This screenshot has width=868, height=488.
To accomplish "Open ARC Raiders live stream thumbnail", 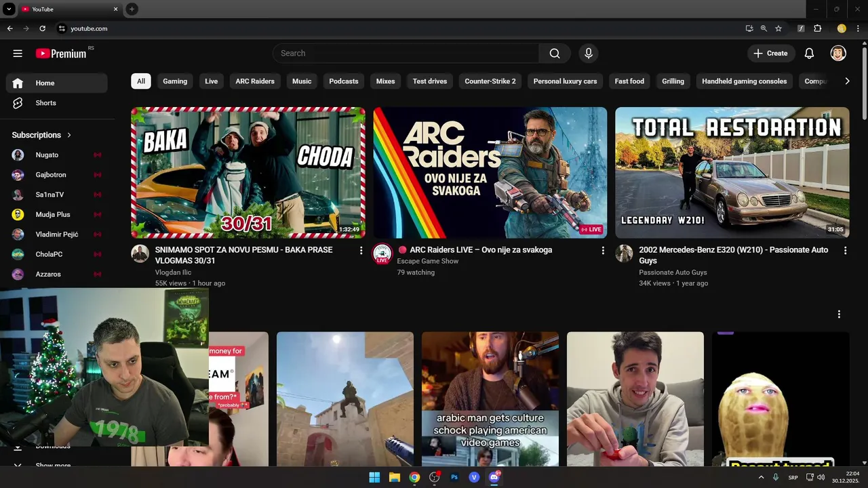I will [x=490, y=172].
